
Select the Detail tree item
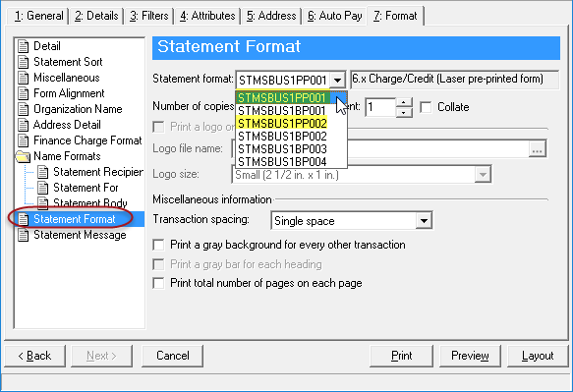(x=47, y=46)
